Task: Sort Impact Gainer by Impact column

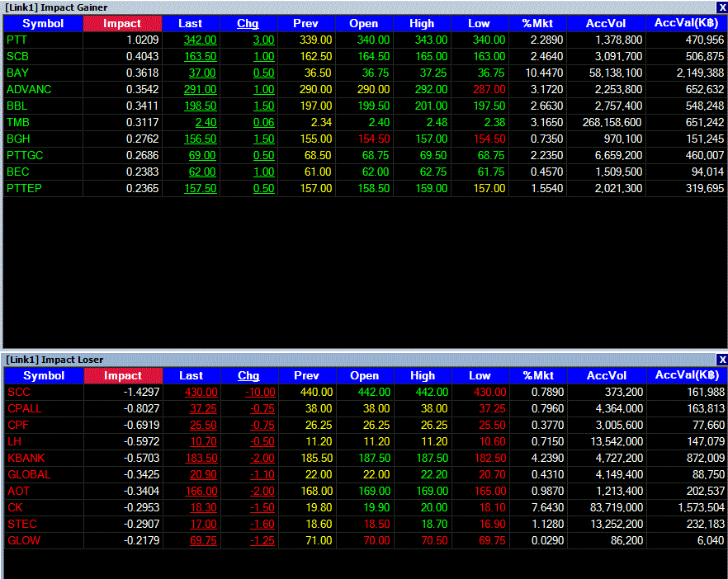Action: pos(122,24)
